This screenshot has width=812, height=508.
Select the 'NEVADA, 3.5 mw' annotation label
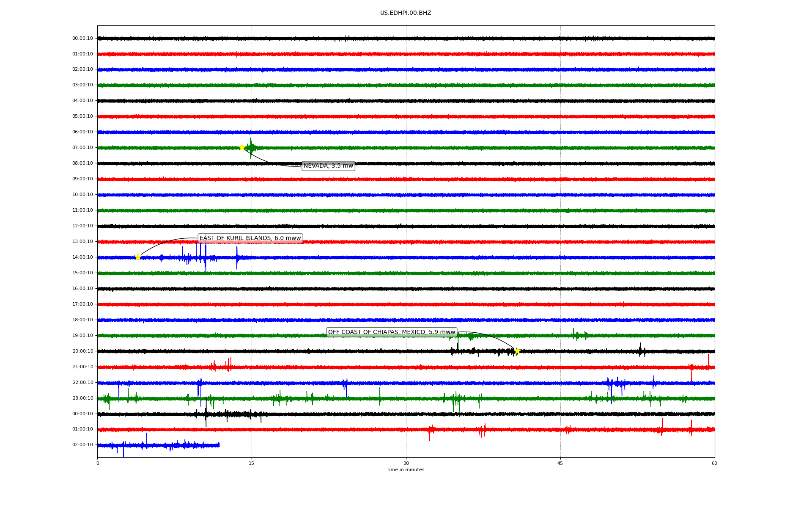328,166
